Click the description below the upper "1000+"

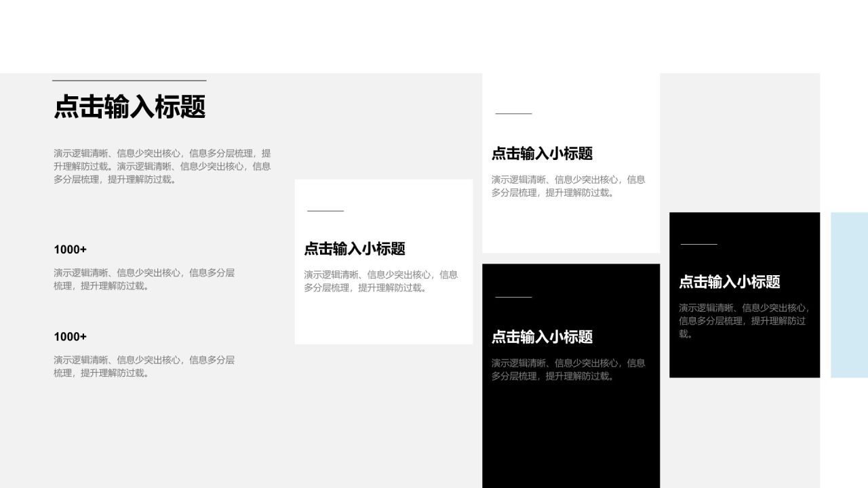tap(144, 279)
